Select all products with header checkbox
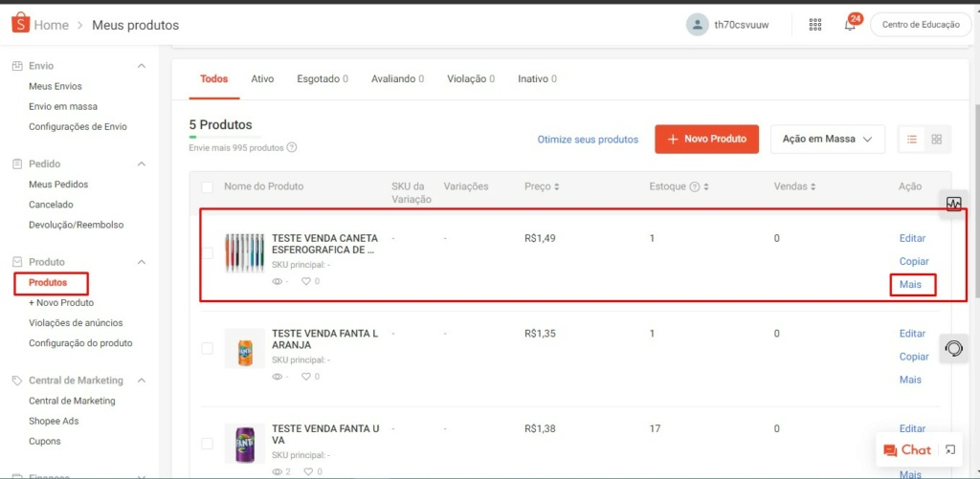This screenshot has height=479, width=980. (x=207, y=186)
